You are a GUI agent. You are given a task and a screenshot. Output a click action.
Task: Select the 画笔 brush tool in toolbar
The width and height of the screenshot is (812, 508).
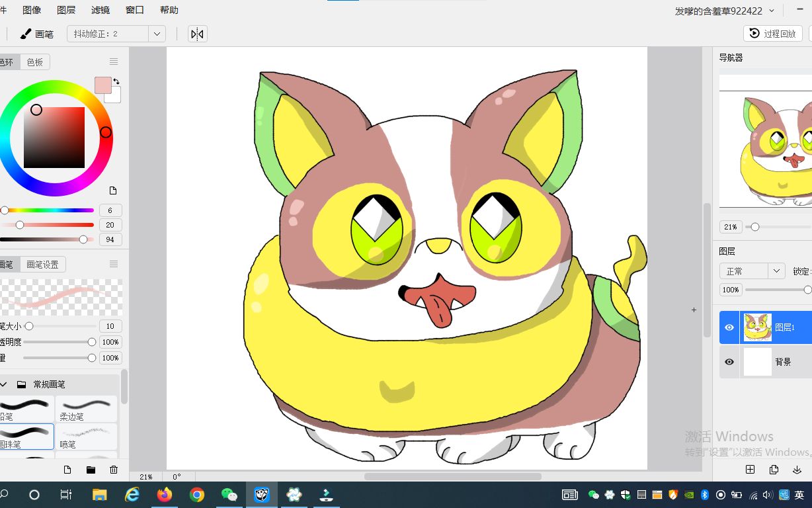[36, 34]
